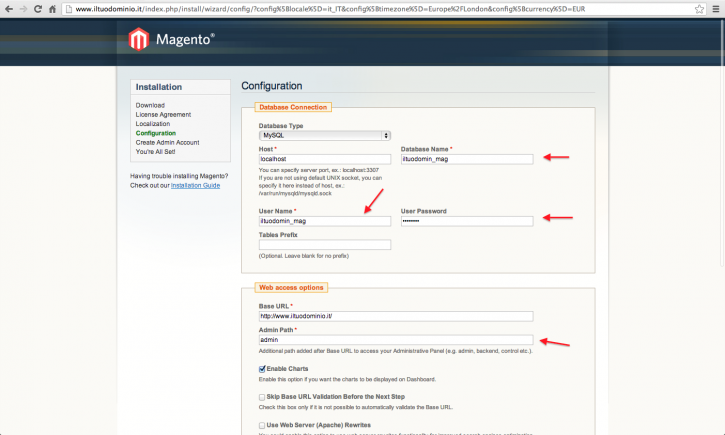Click the User Password field
The width and height of the screenshot is (725, 435).
(467, 221)
